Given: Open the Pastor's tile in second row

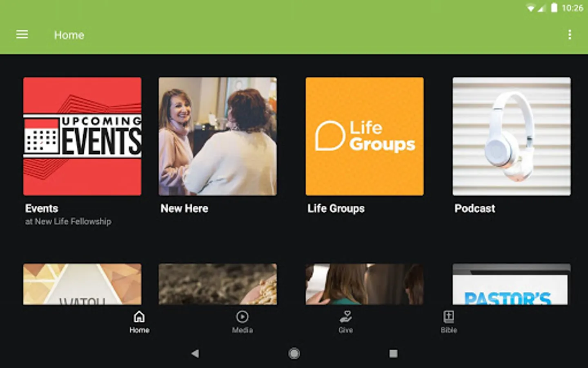Looking at the screenshot, I should point(512,284).
